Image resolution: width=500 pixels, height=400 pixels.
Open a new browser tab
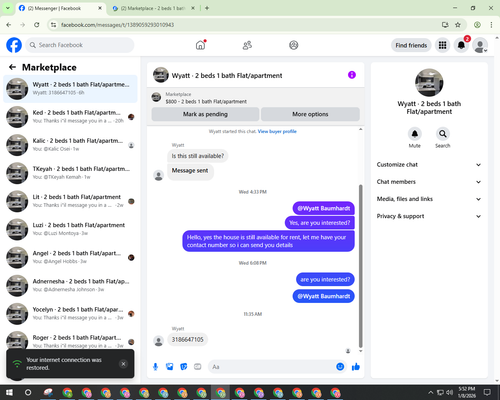pos(207,8)
